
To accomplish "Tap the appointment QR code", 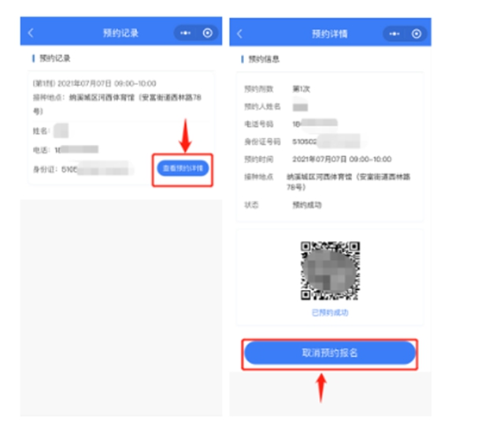I will tap(330, 271).
